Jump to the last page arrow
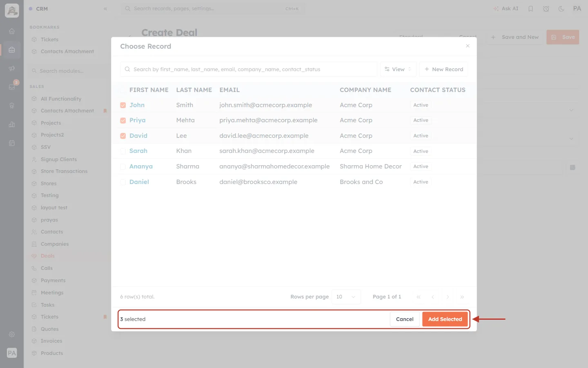Viewport: 588px width, 368px height. [x=462, y=297]
